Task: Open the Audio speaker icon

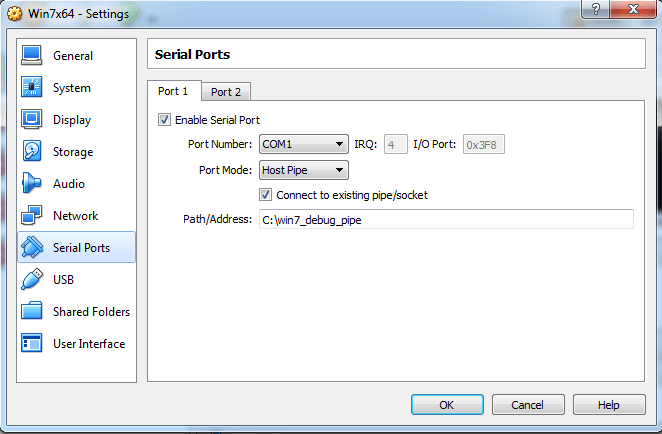Action: coord(32,184)
